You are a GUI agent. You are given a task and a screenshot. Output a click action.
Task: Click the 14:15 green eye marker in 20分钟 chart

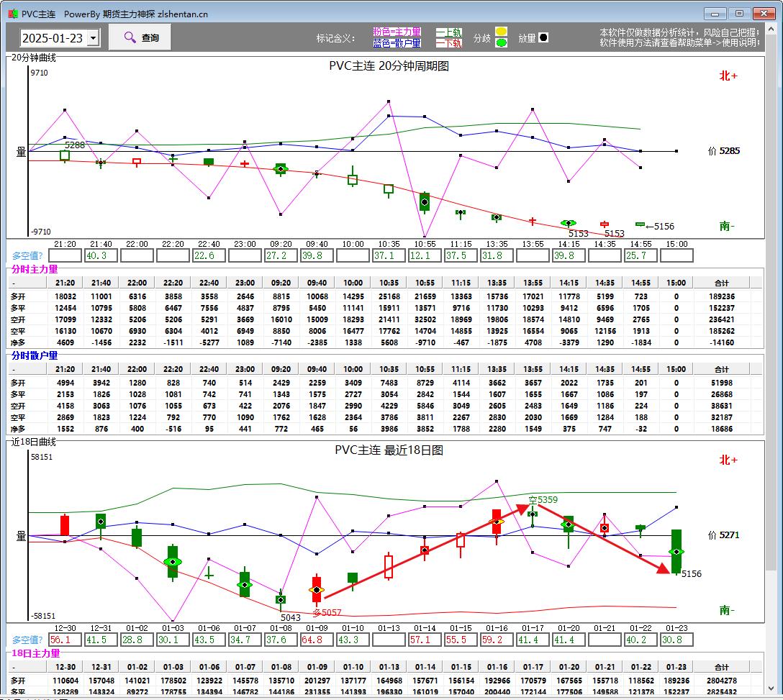[569, 223]
